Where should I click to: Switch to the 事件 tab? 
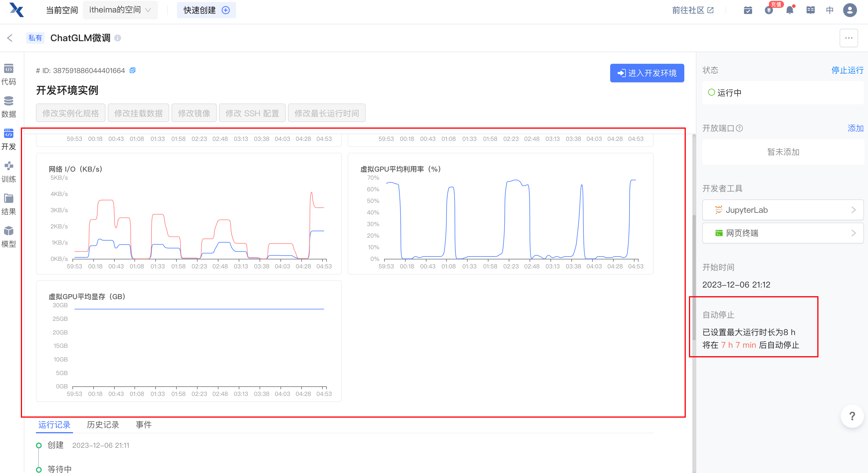(x=143, y=425)
